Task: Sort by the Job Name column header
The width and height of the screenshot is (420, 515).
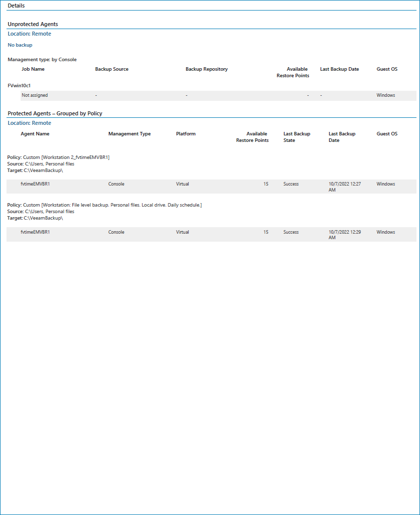Action: [x=33, y=69]
